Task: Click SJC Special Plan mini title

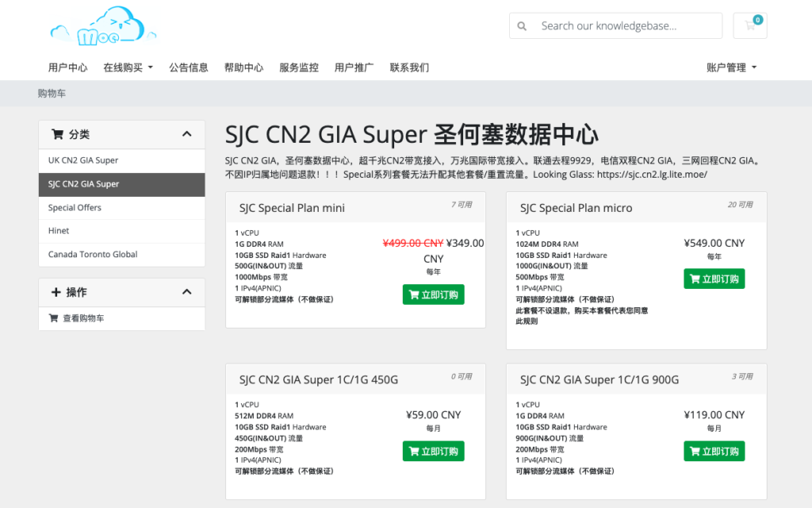Action: [292, 208]
